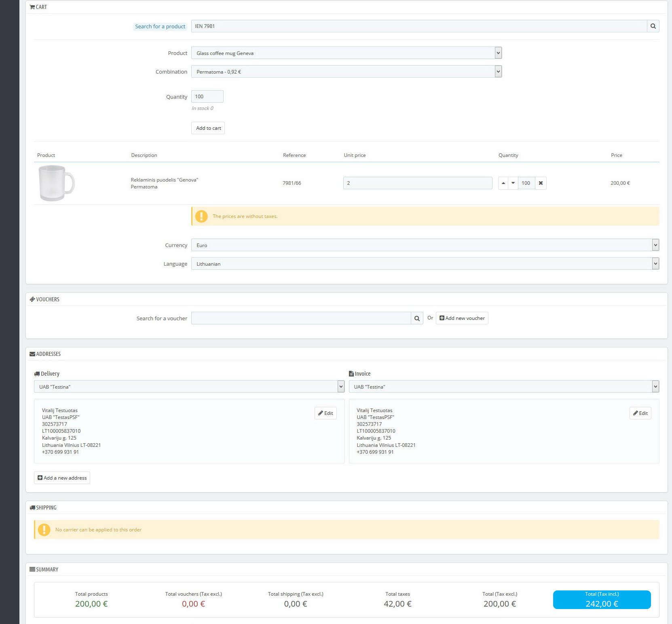Decrease cart quantity with down arrow
The height and width of the screenshot is (624, 672).
pos(513,183)
